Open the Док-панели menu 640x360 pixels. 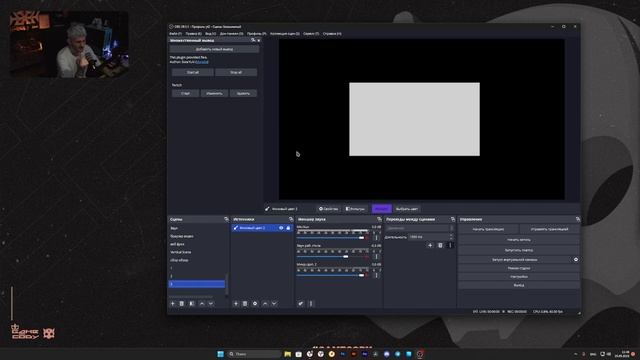[x=231, y=33]
